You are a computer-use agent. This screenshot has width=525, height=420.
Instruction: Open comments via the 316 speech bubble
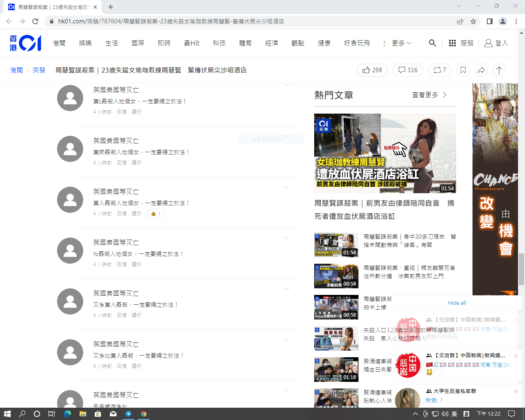[408, 70]
